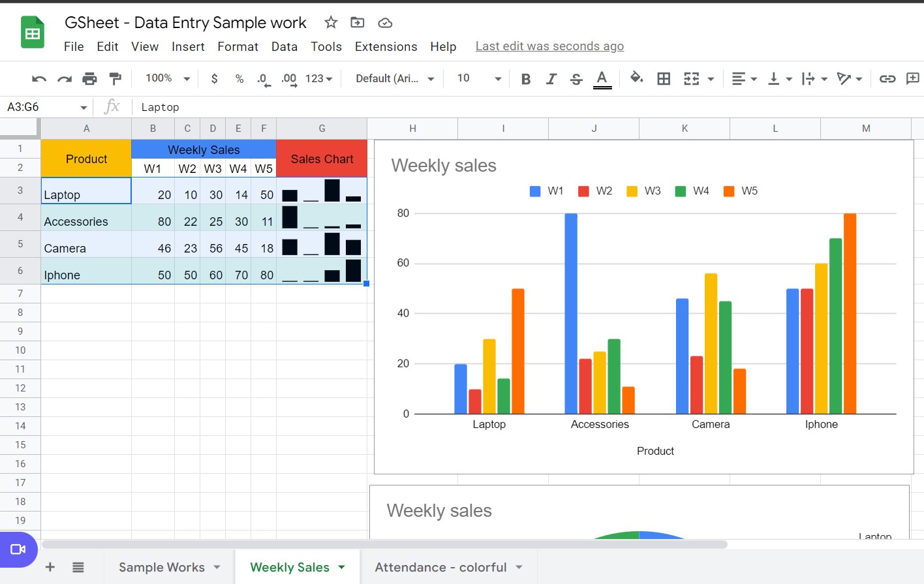The width and height of the screenshot is (924, 584).
Task: Click the Weekly sales bar chart title
Action: point(444,166)
